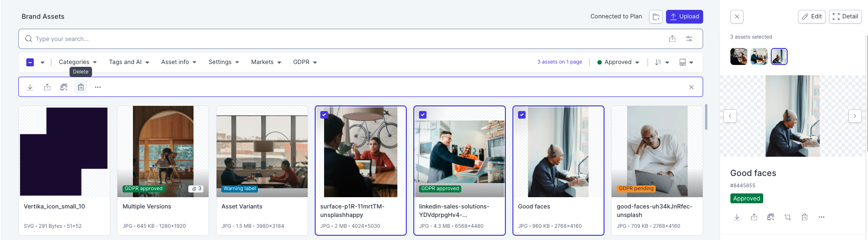Click the asset ID #8445855 text
The width and height of the screenshot is (868, 240).
[743, 185]
